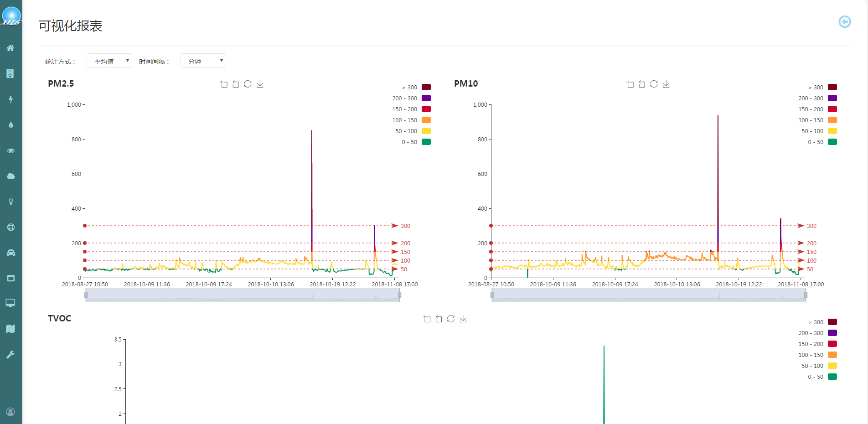
Task: Toggle the > 300 range in PM2.5 legend
Action: click(416, 87)
